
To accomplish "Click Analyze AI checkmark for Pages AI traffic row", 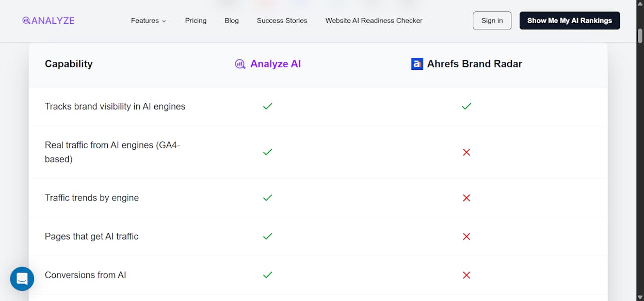I will [x=267, y=236].
